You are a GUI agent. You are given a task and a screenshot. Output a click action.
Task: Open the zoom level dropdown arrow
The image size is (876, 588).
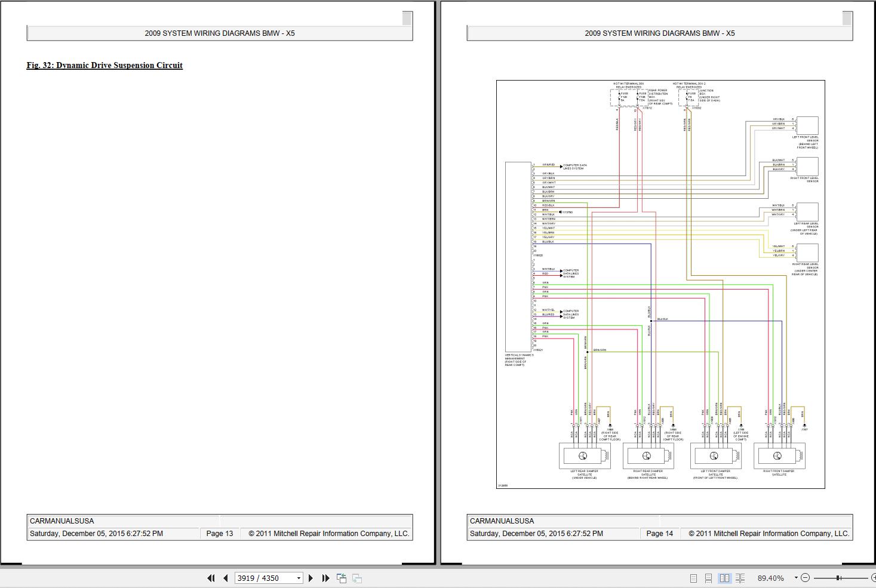[796, 577]
